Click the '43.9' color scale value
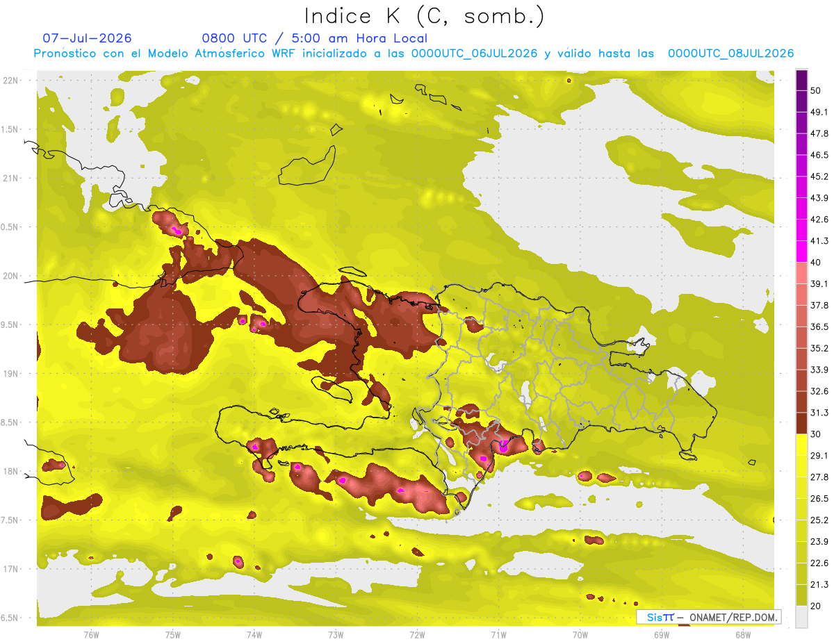 point(819,198)
